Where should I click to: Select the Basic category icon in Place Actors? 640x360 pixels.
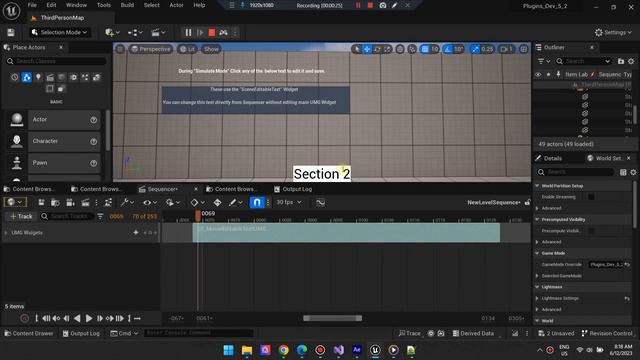pyautogui.click(x=27, y=77)
